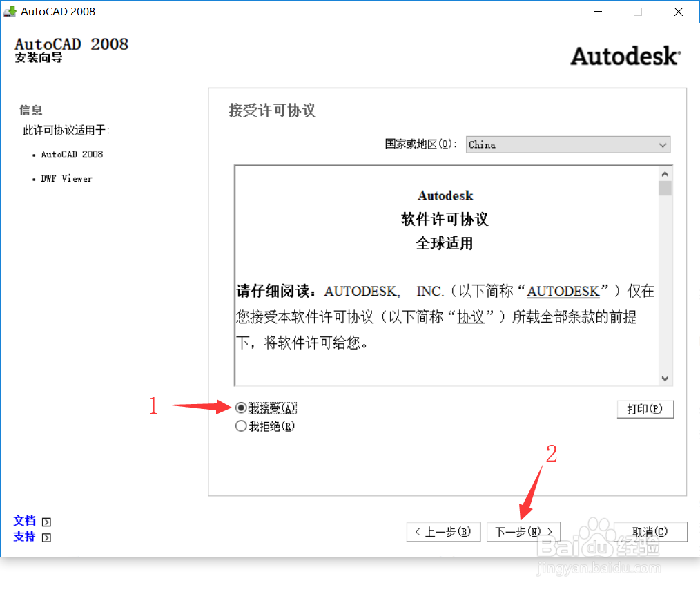This screenshot has height=592, width=700.
Task: Click the 全球适用 line in agreement
Action: 444,244
